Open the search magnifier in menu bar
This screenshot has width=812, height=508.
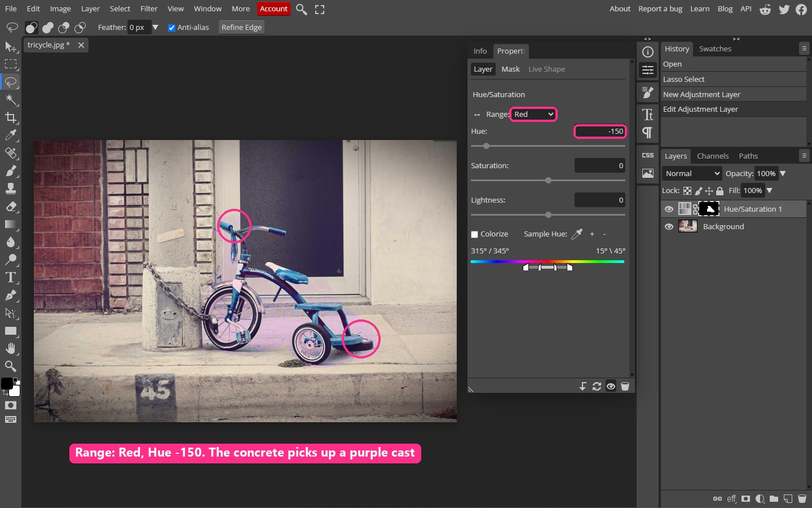pos(302,9)
